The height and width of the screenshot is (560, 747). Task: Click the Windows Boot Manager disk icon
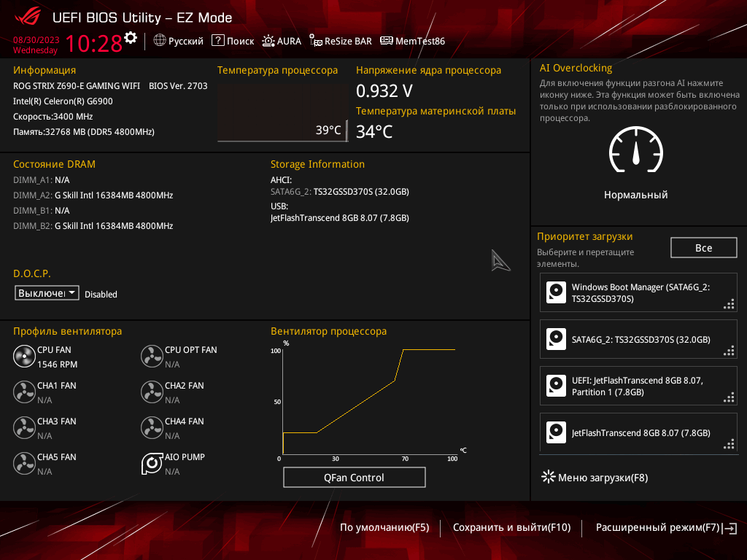(556, 292)
